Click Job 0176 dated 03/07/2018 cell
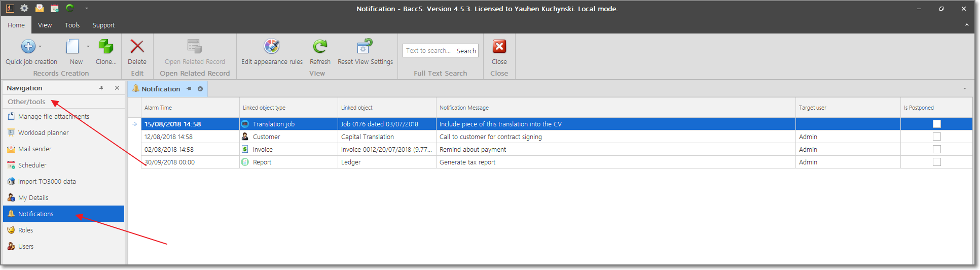Viewport: 980px width, 270px height. click(x=387, y=124)
